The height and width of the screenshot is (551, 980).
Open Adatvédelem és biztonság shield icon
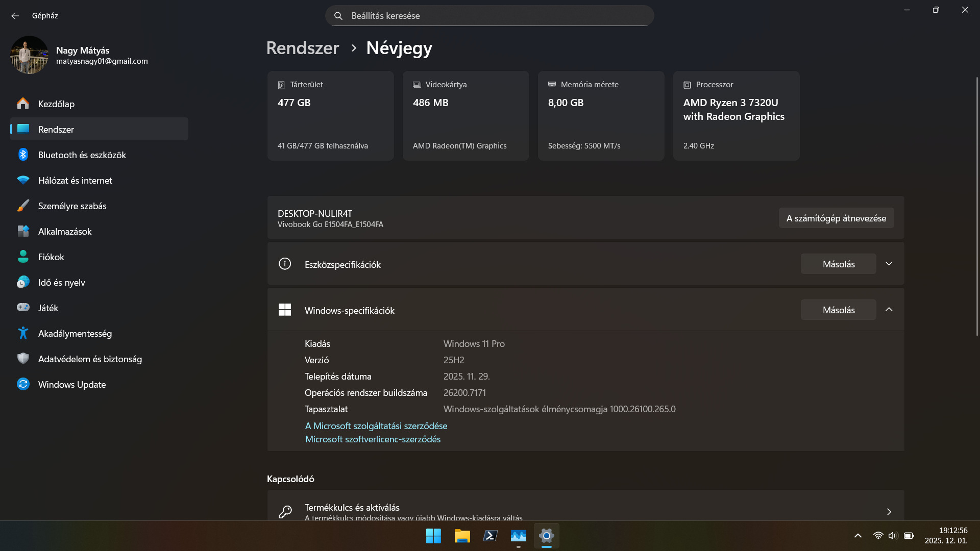[x=23, y=359]
